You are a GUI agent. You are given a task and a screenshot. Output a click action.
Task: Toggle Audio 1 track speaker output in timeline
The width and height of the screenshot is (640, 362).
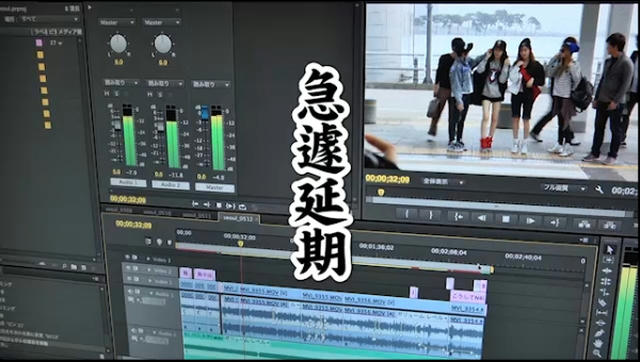[131, 292]
